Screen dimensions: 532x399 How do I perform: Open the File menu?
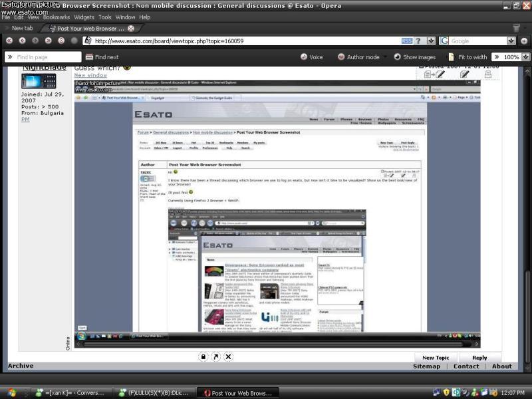tap(6, 17)
